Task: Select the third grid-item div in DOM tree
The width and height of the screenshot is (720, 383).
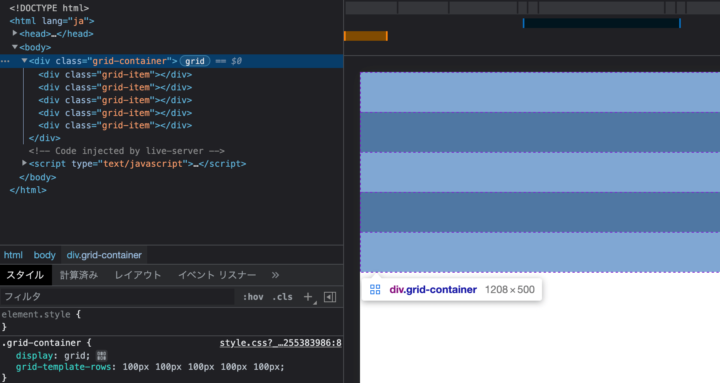Action: (115, 100)
